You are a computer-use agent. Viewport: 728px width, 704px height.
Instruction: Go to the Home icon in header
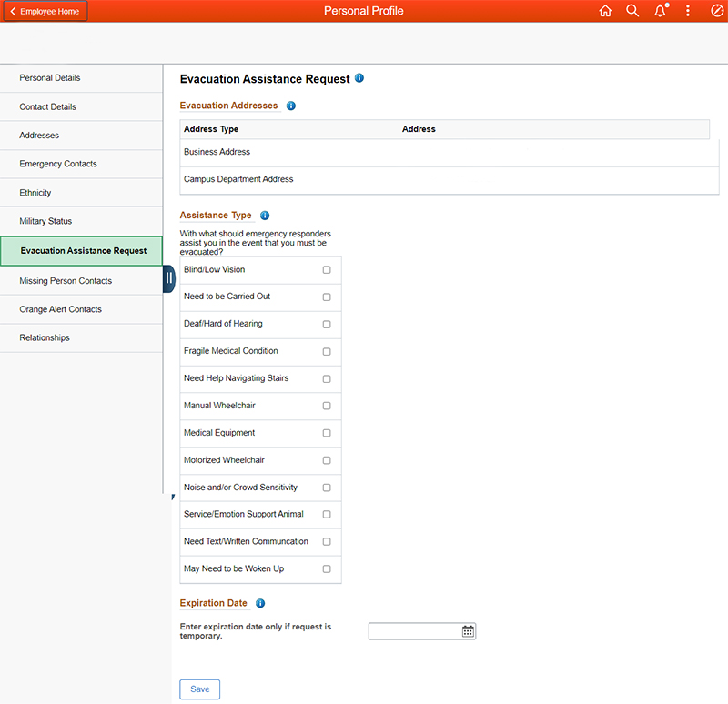pos(605,11)
